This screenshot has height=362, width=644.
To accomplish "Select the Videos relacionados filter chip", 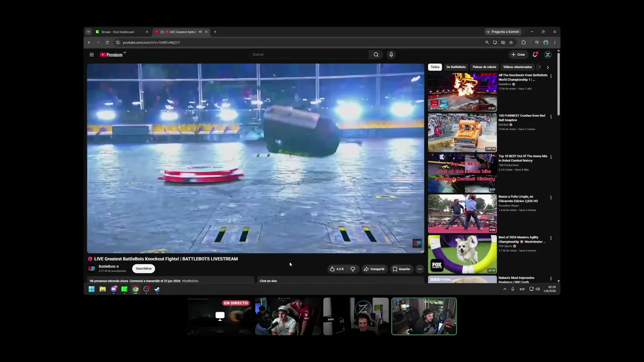I will tap(518, 67).
